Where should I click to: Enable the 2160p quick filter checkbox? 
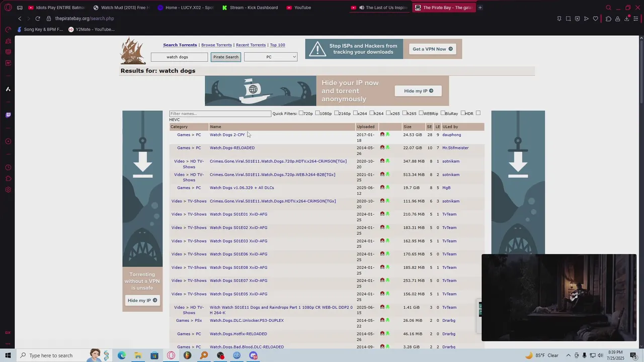point(336,113)
